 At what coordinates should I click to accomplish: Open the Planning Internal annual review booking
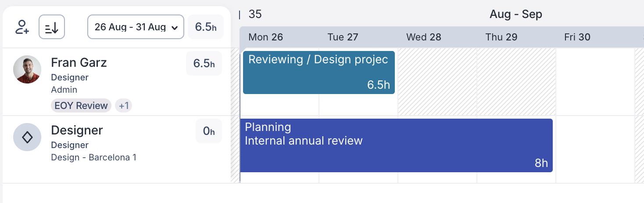(x=396, y=145)
